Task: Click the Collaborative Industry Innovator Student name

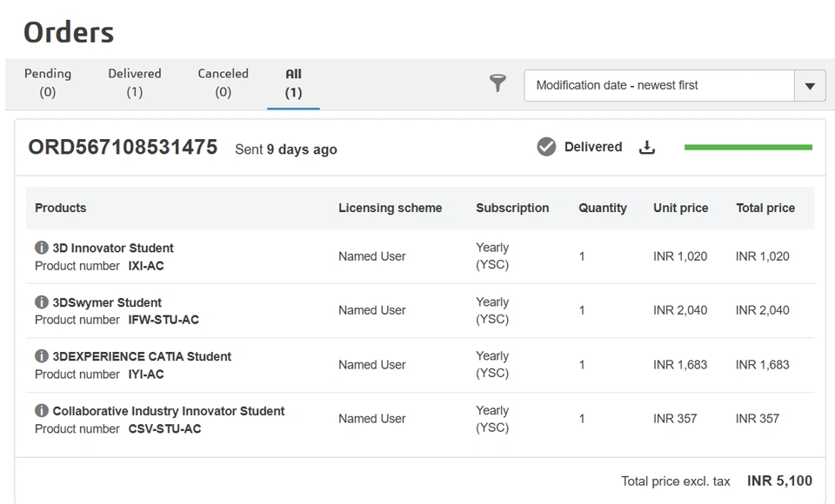Action: pos(169,411)
